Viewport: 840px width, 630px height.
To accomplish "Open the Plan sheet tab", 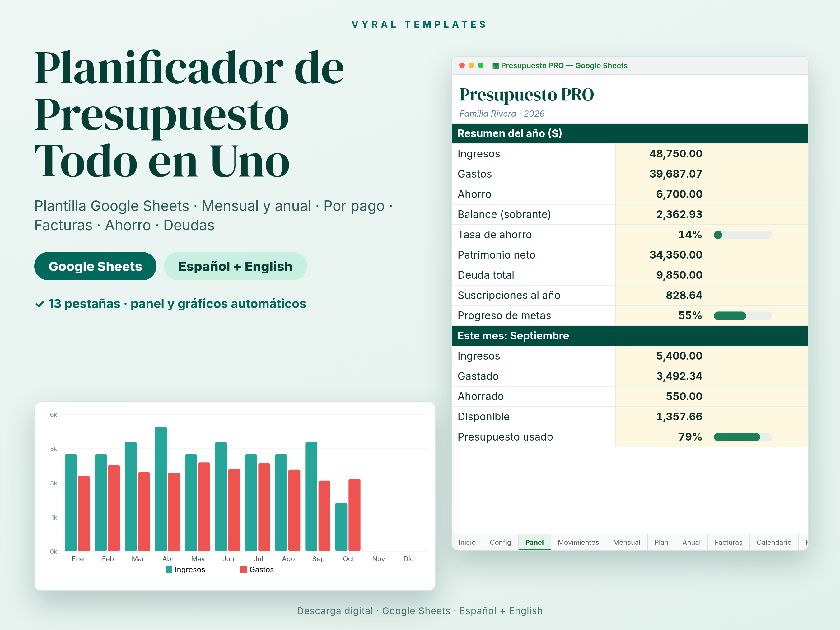I will click(x=661, y=542).
